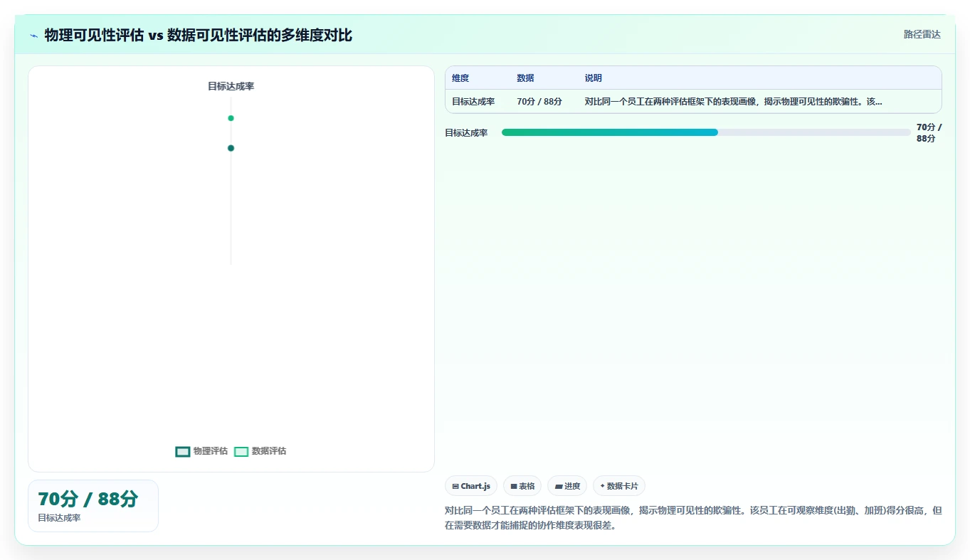Click the 表格 tag

(x=522, y=486)
